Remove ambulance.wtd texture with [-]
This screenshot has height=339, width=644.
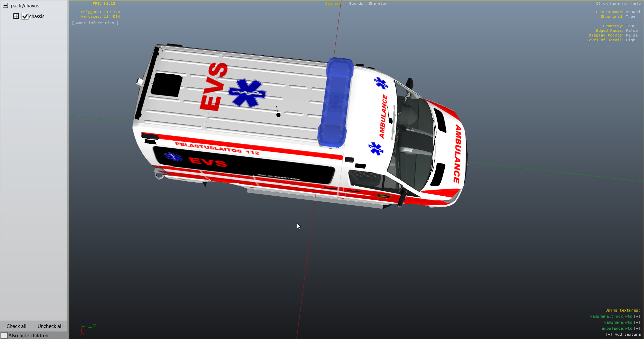[637, 328]
